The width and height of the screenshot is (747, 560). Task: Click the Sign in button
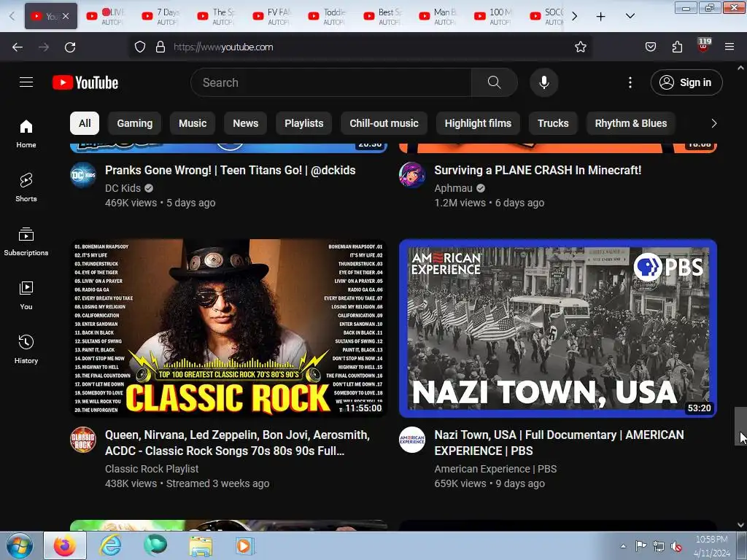[686, 82]
